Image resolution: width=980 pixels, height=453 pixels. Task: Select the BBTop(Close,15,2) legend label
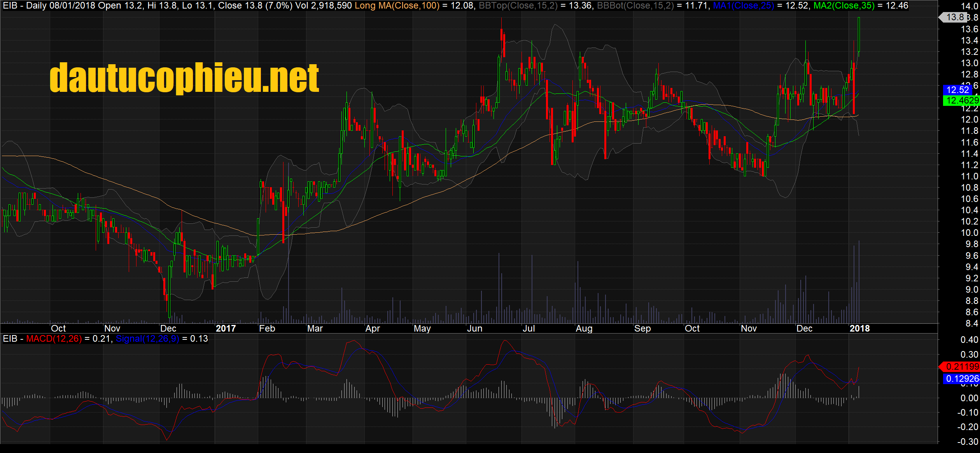(518, 6)
